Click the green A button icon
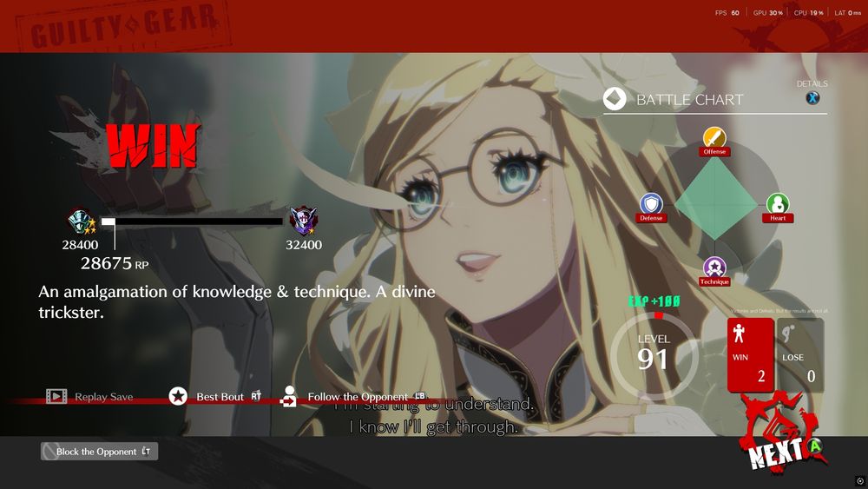The width and height of the screenshot is (868, 489). coord(815,446)
